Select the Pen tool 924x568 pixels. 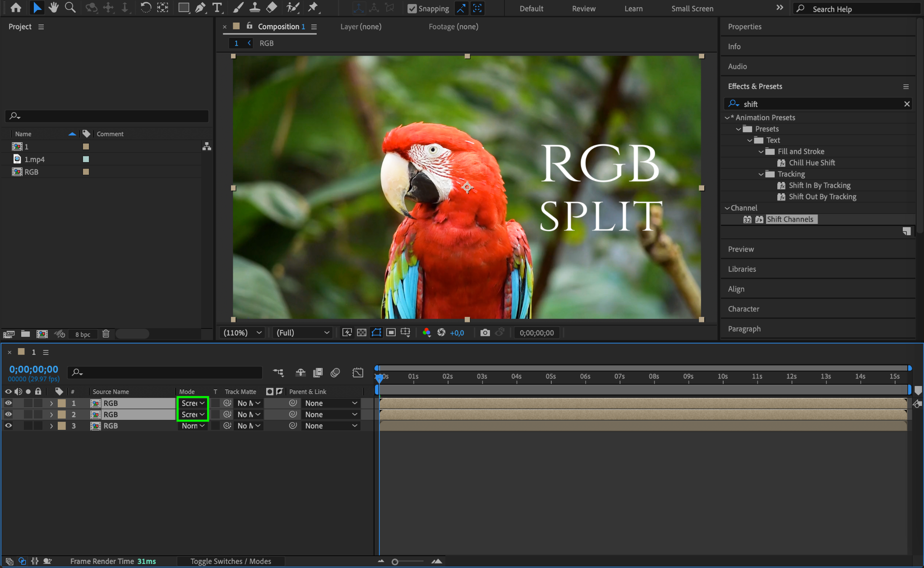coord(200,8)
